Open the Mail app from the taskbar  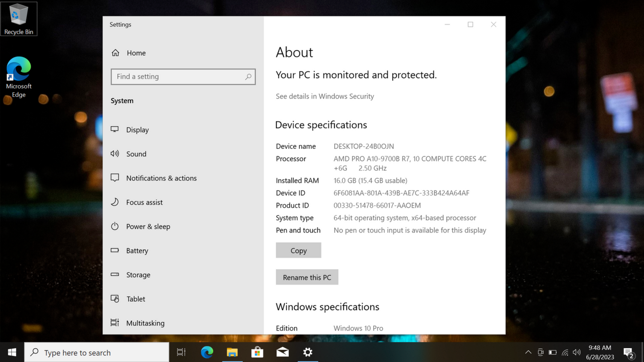point(282,352)
